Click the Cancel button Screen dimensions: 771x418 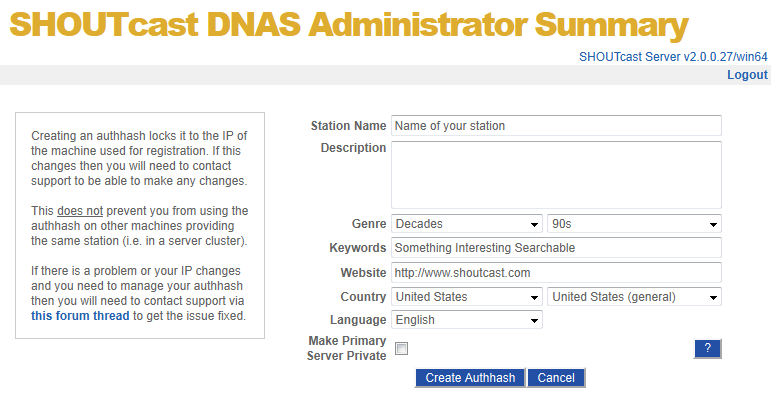coord(556,377)
